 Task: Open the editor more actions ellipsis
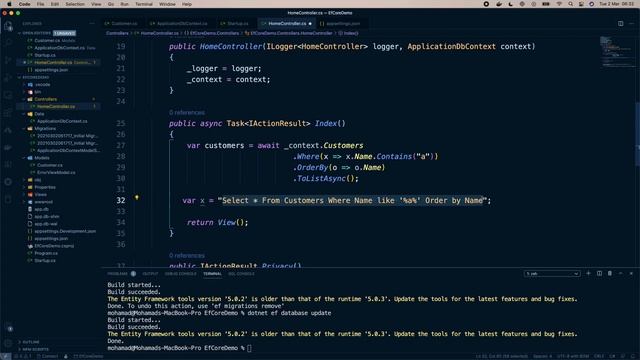[631, 24]
